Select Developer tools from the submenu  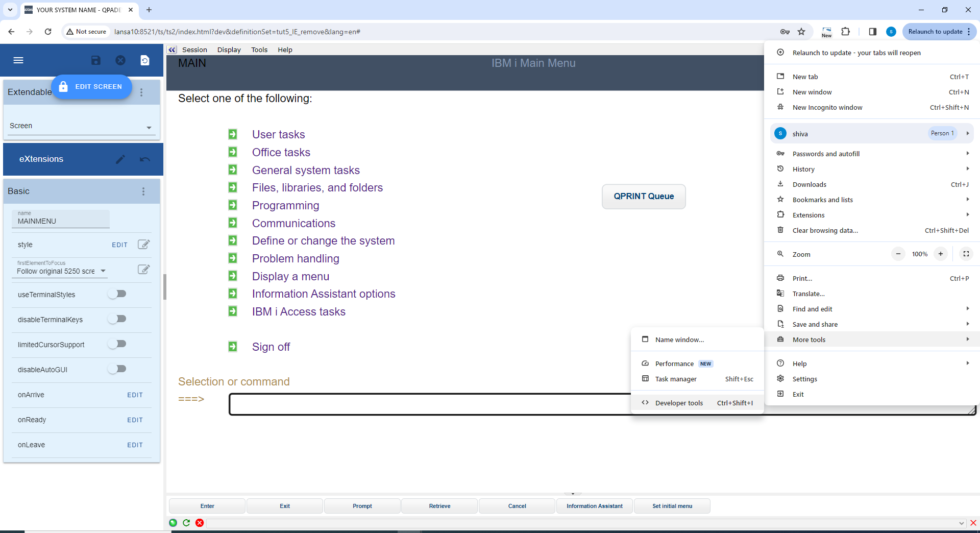679,403
